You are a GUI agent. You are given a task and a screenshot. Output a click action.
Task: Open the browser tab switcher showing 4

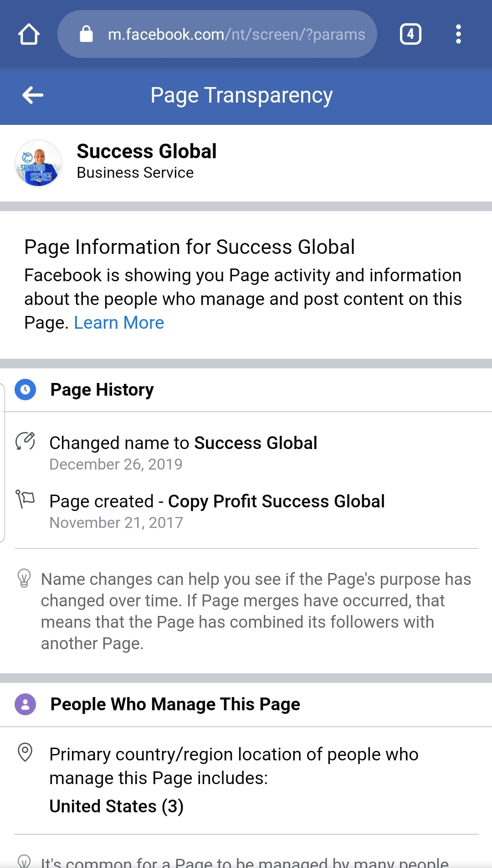[410, 34]
